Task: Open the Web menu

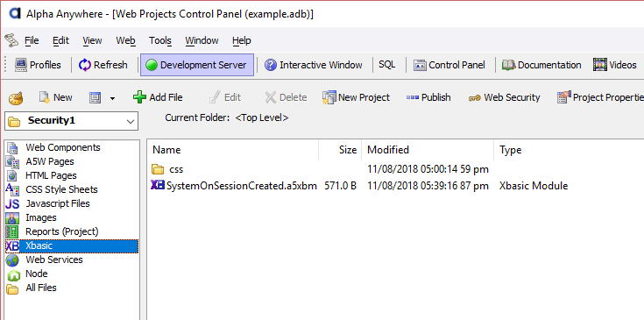Action: (125, 40)
